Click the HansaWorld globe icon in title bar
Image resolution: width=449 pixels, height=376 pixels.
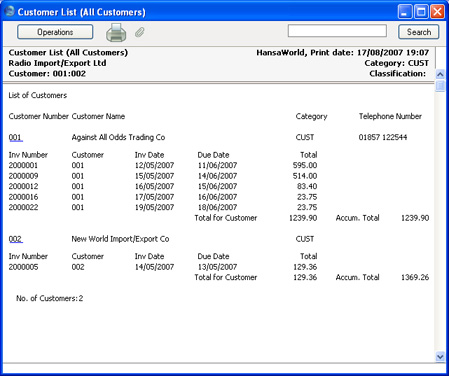9,11
